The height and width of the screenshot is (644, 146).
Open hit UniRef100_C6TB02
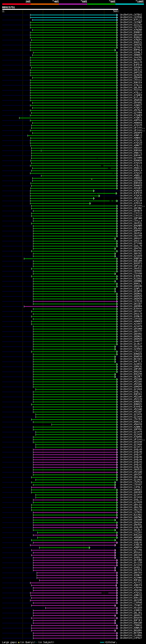click(x=131, y=15)
